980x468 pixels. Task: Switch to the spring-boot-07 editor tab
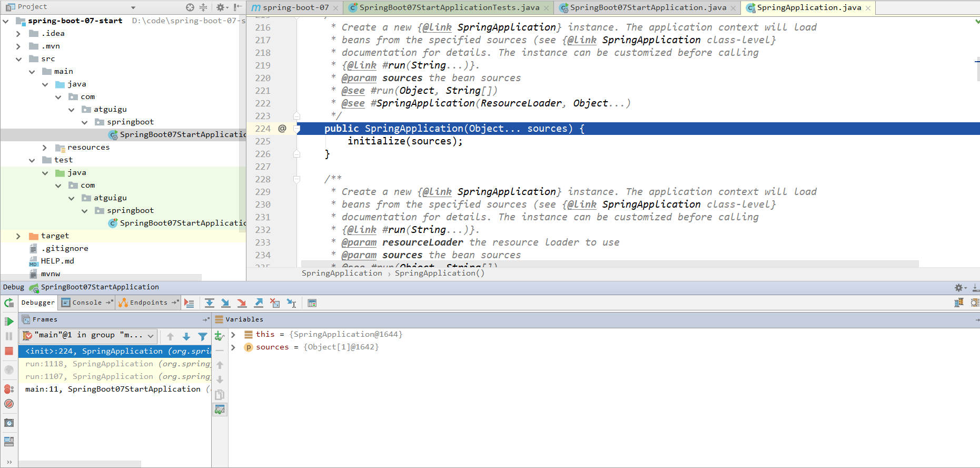click(294, 7)
